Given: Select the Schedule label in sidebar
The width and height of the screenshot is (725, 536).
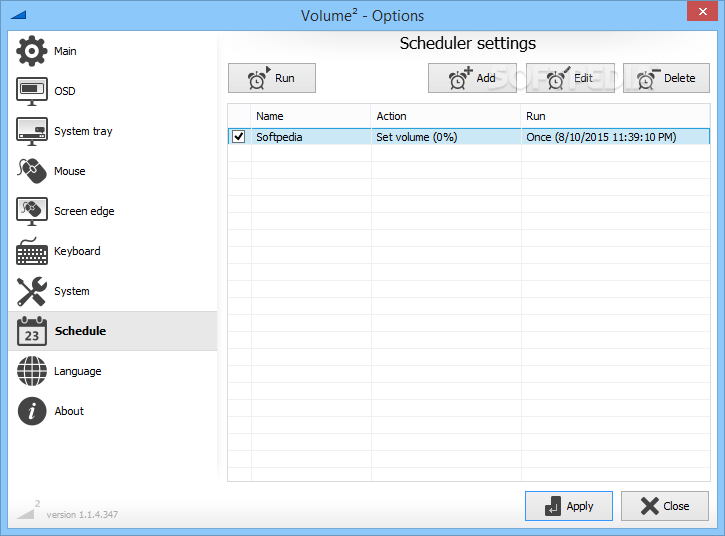Looking at the screenshot, I should 80,331.
